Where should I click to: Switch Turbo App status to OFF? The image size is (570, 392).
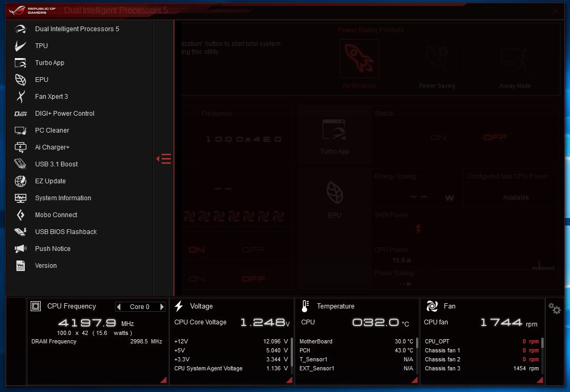pyautogui.click(x=495, y=137)
